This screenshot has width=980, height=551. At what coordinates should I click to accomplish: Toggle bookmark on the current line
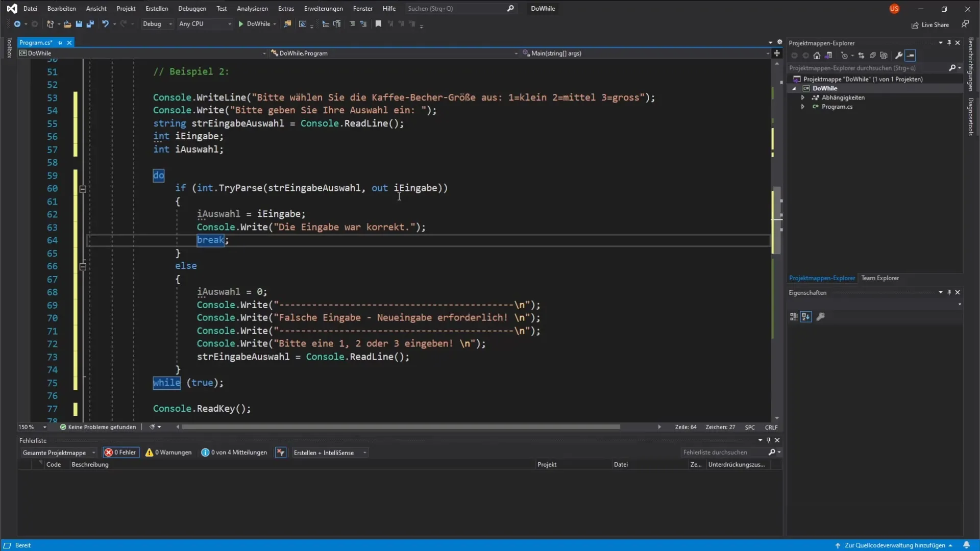tap(378, 24)
